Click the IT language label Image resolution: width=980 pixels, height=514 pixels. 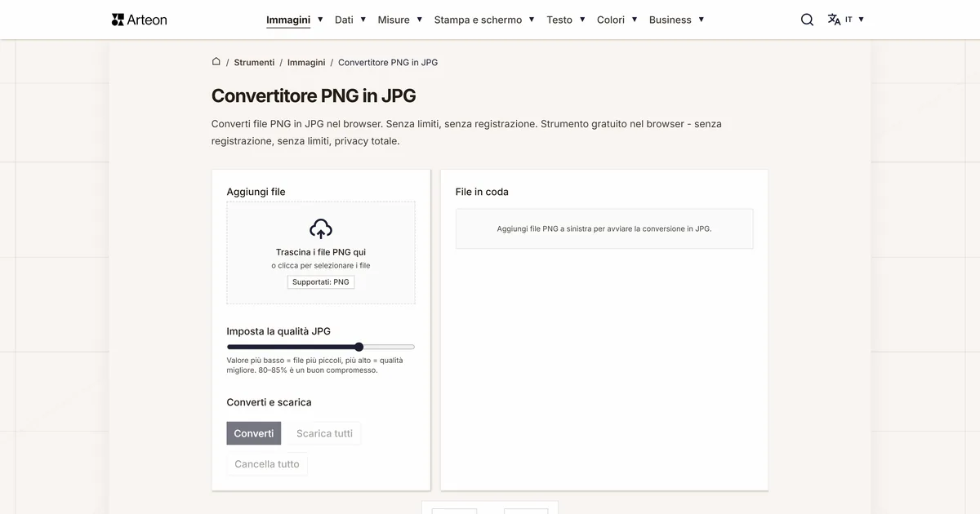(849, 20)
